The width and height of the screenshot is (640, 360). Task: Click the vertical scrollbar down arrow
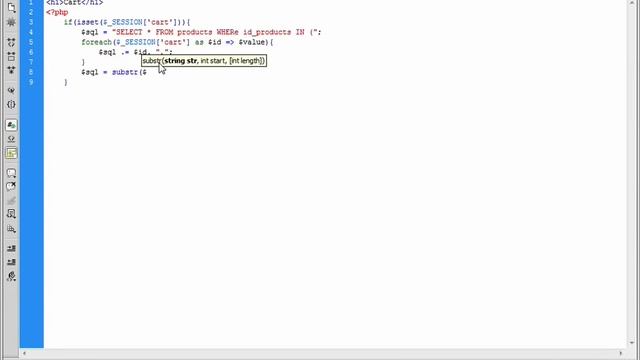coord(633,343)
